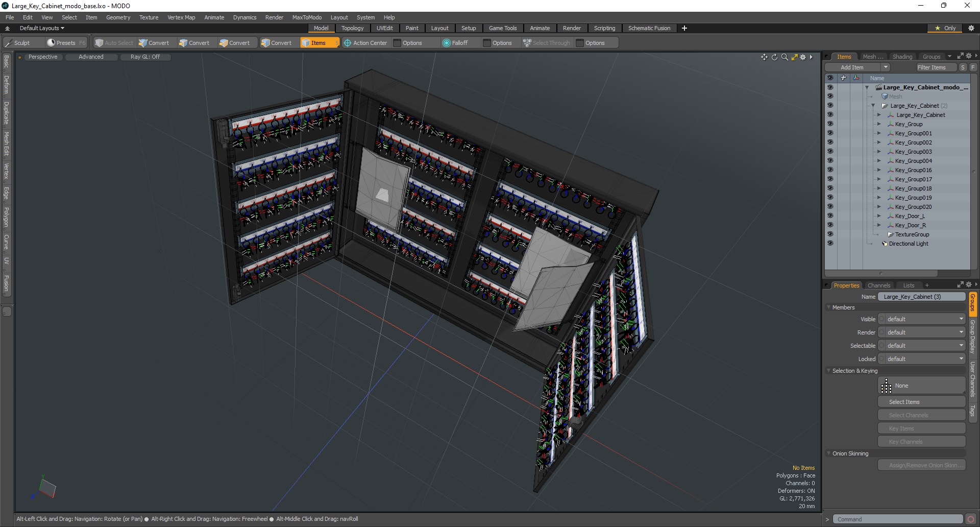Toggle visibility of Key_Group018
The width and height of the screenshot is (980, 527).
point(830,188)
